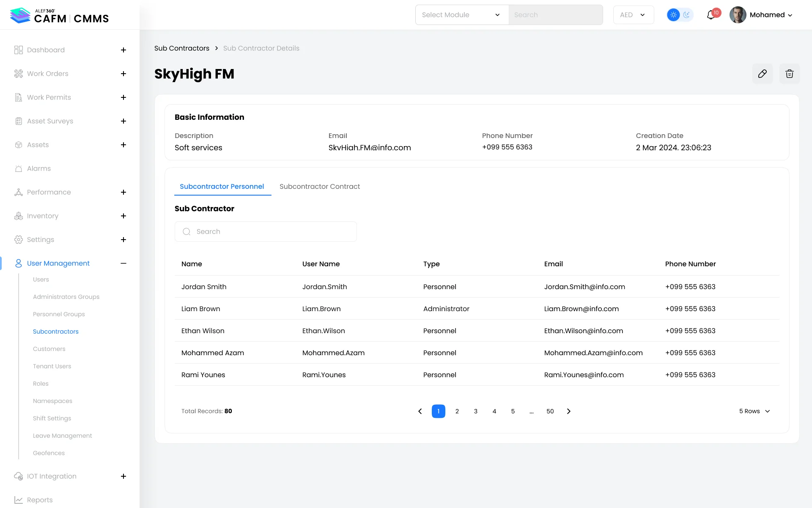812x508 pixels.
Task: Click the Asset Surveys clipboard icon
Action: (18, 121)
